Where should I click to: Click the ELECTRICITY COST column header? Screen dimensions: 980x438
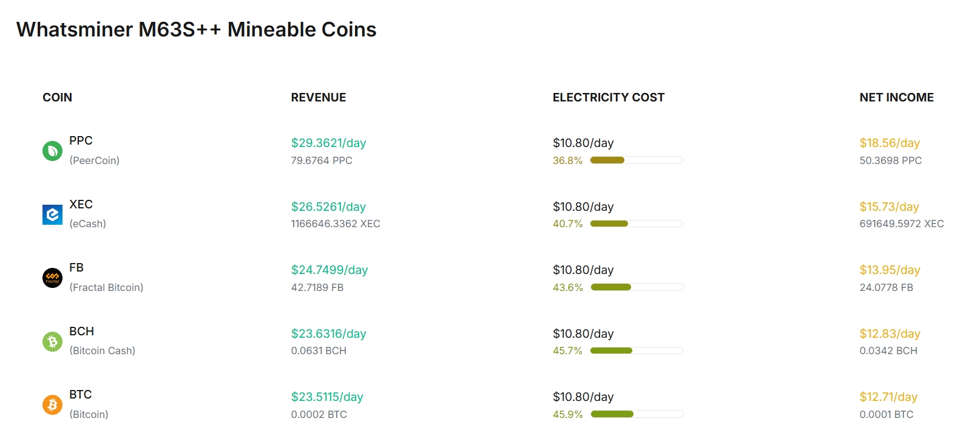point(608,97)
